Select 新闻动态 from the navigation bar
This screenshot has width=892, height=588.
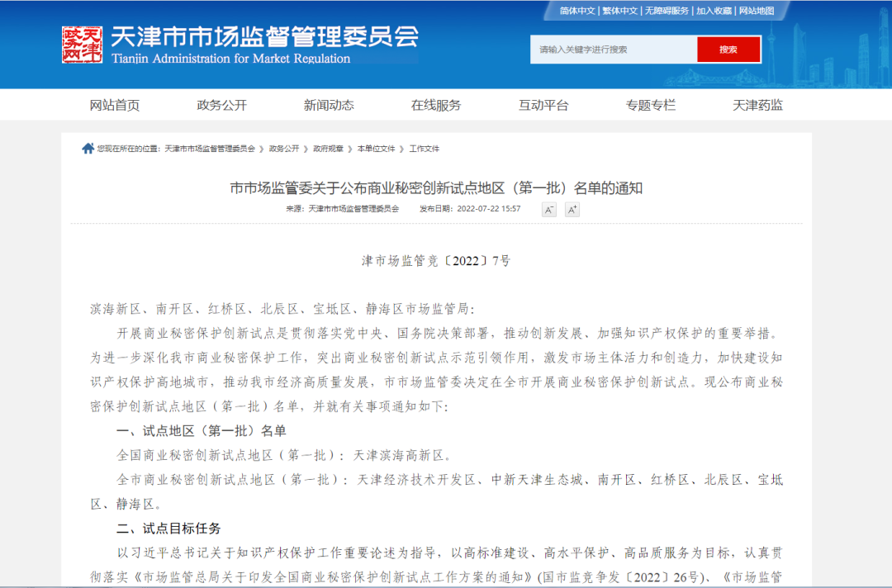point(328,104)
